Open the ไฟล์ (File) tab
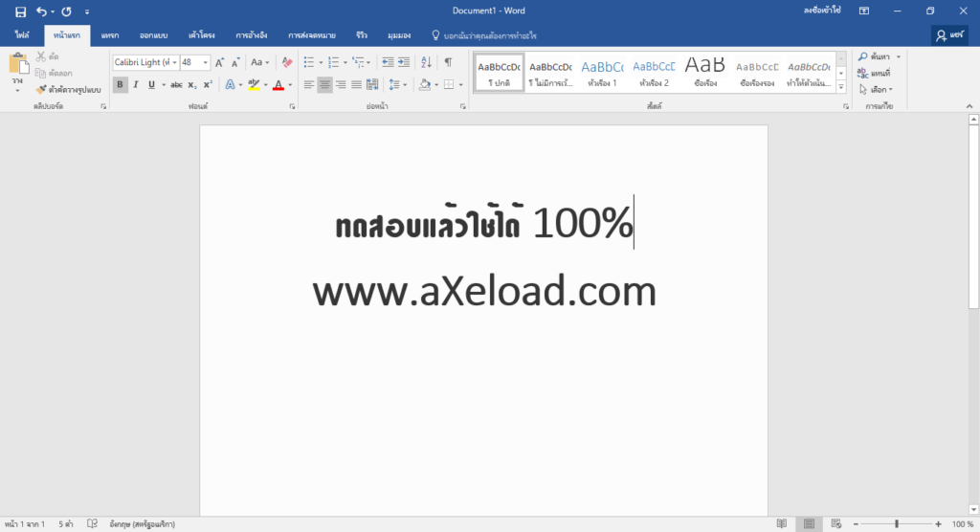This screenshot has width=980, height=532. click(x=22, y=35)
